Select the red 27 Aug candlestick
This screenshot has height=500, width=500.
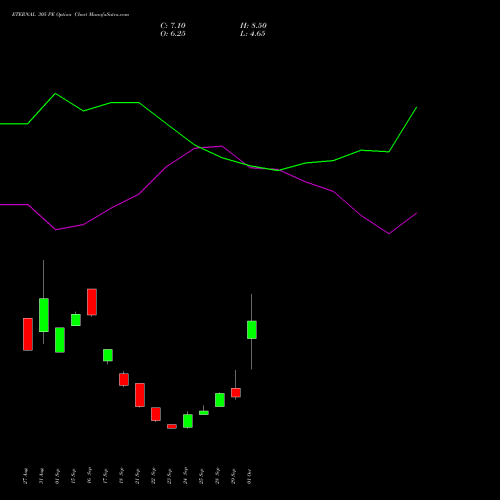click(28, 334)
